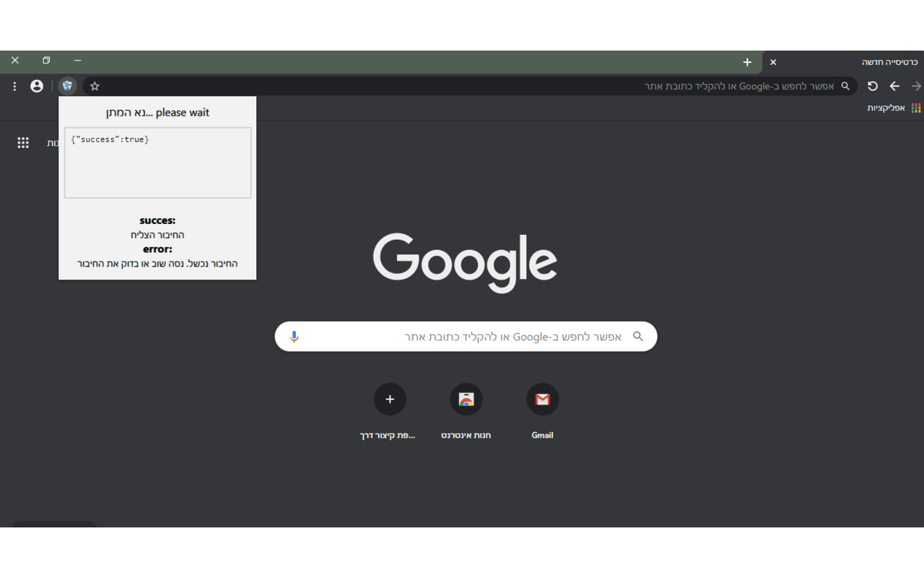Open a new tab with plus button
This screenshot has width=924, height=578.
[747, 62]
